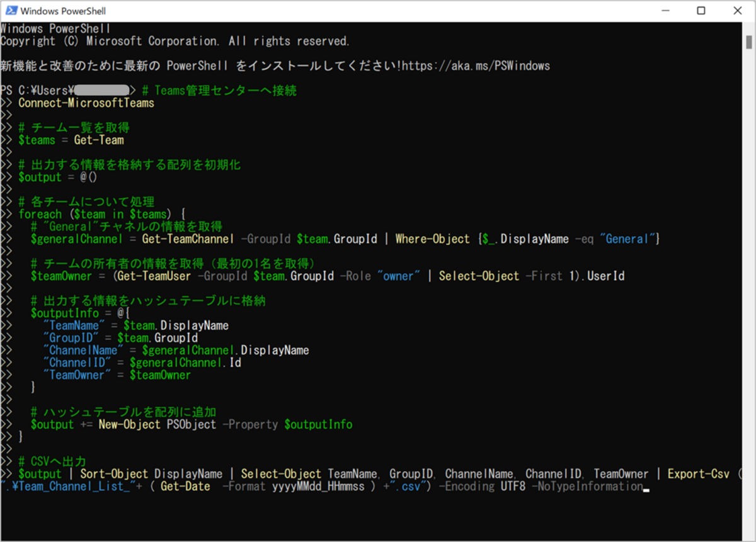Click the -NoTypeInformation parameter text
756x542 pixels.
click(587, 486)
